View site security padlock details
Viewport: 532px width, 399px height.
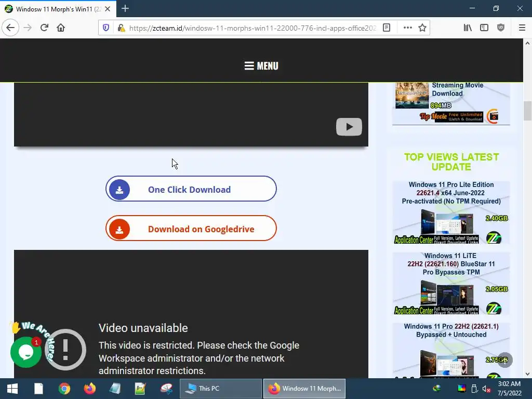[x=121, y=28]
